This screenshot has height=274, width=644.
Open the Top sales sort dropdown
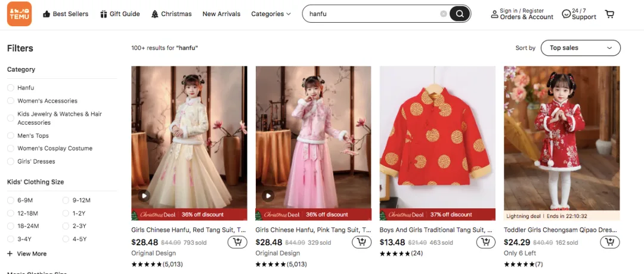(580, 48)
